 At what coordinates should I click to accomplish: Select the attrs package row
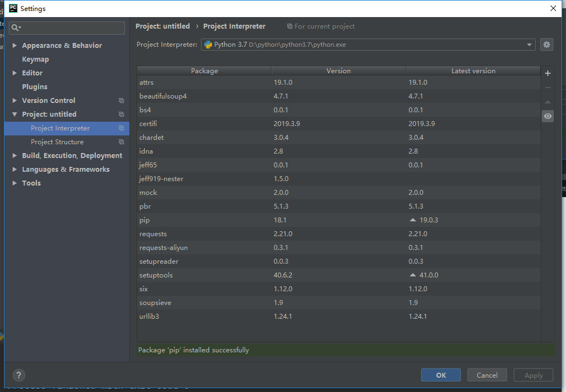point(339,82)
